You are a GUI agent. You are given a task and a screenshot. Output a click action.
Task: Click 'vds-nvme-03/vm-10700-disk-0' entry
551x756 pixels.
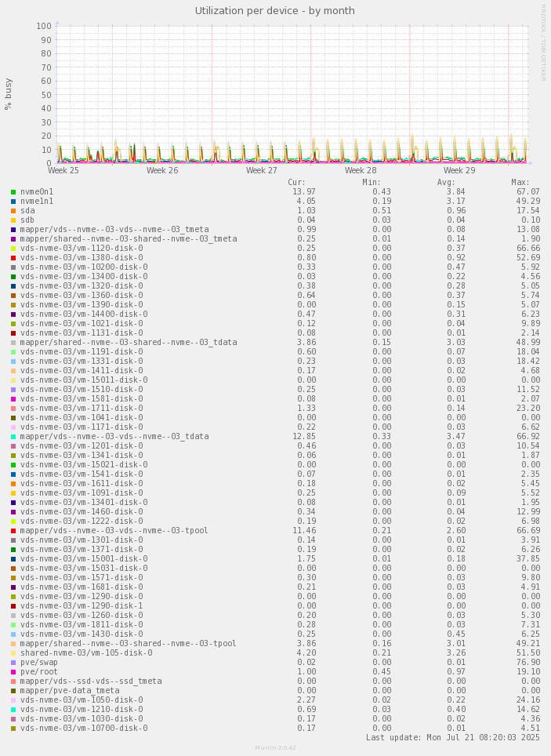[x=84, y=728]
